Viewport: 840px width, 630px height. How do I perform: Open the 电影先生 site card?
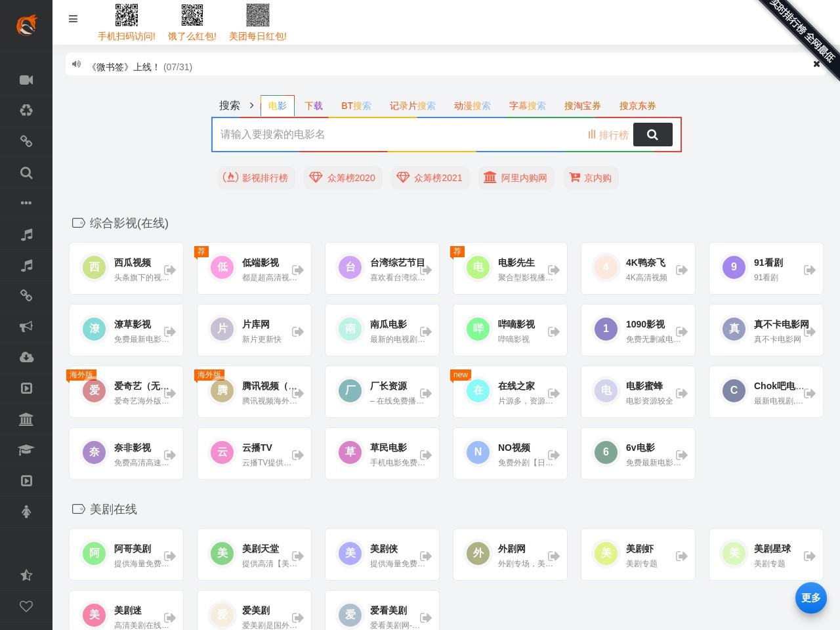click(x=510, y=268)
